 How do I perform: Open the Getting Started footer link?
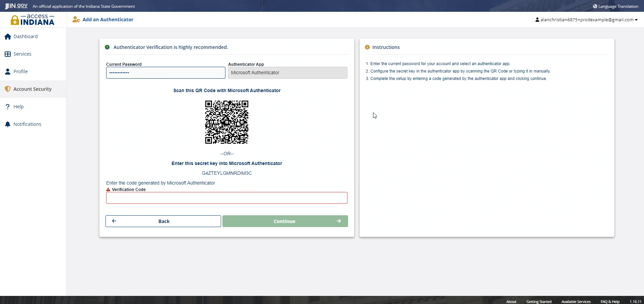point(539,302)
